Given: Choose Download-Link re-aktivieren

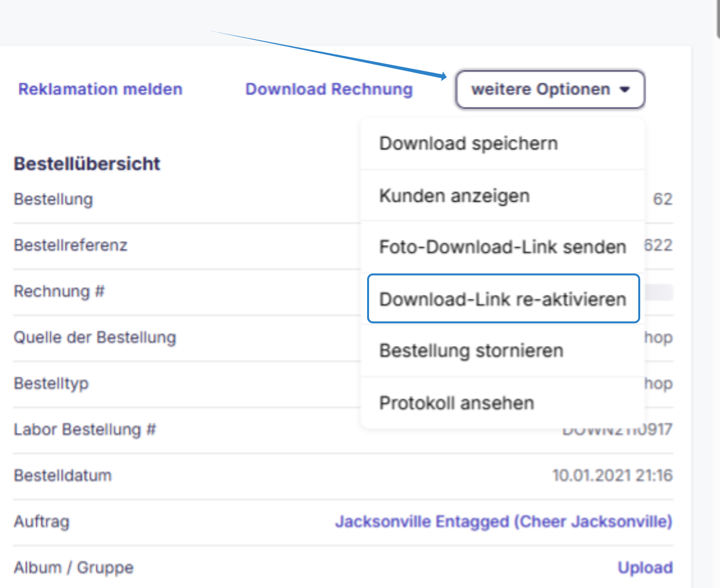Looking at the screenshot, I should pyautogui.click(x=504, y=298).
